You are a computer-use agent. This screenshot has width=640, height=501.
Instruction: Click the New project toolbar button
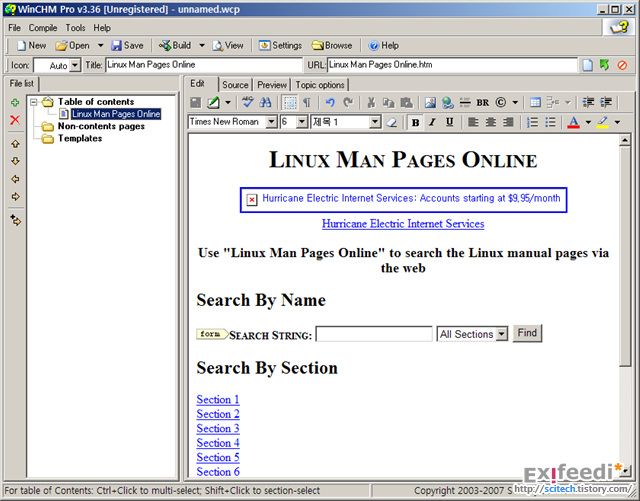click(x=31, y=45)
